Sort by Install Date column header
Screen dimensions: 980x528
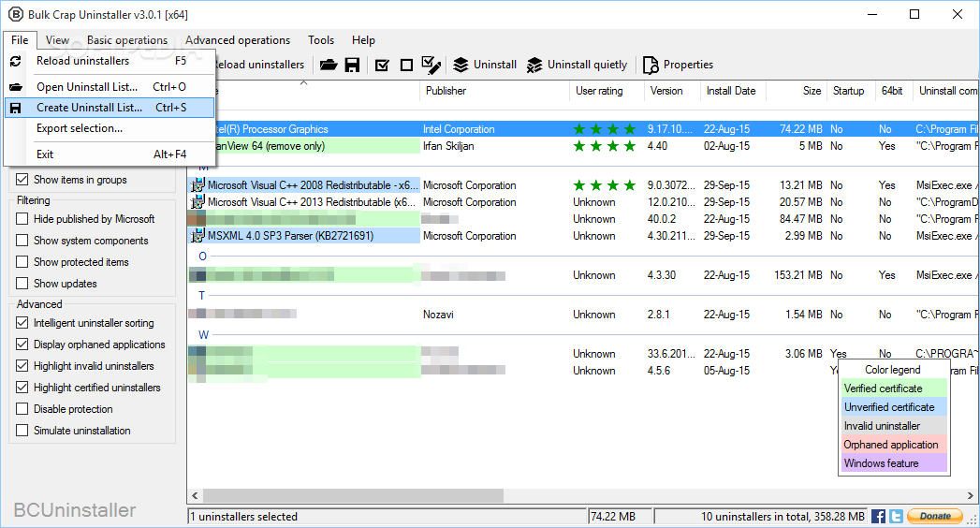tap(733, 91)
